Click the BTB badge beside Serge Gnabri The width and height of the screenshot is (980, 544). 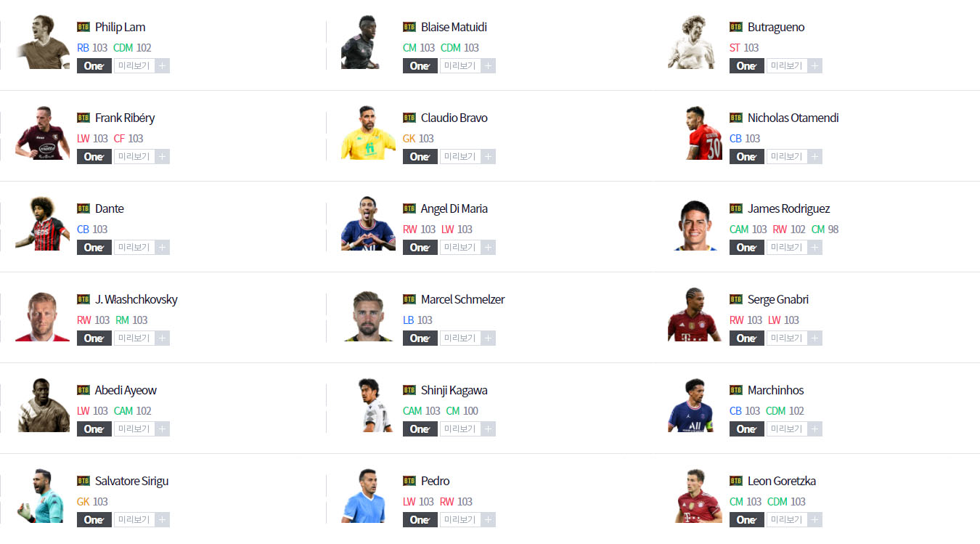coord(736,299)
